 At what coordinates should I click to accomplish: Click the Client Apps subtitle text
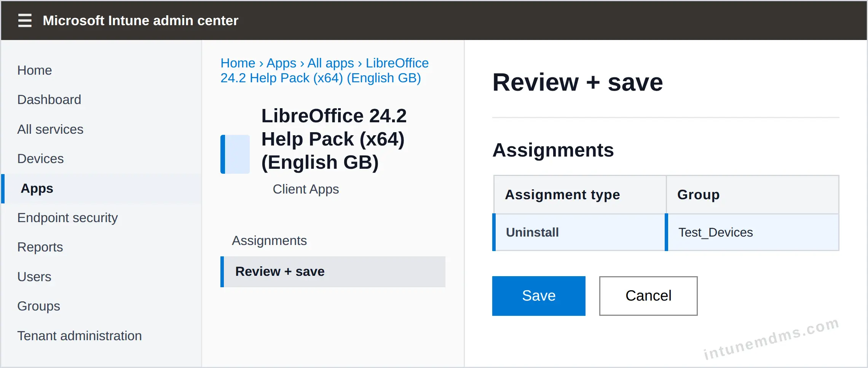pos(306,189)
